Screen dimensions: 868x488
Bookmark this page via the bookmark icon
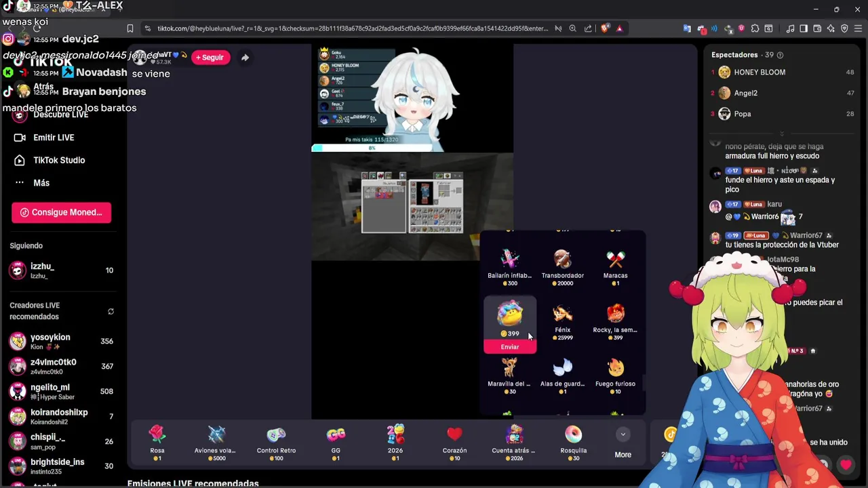(130, 28)
